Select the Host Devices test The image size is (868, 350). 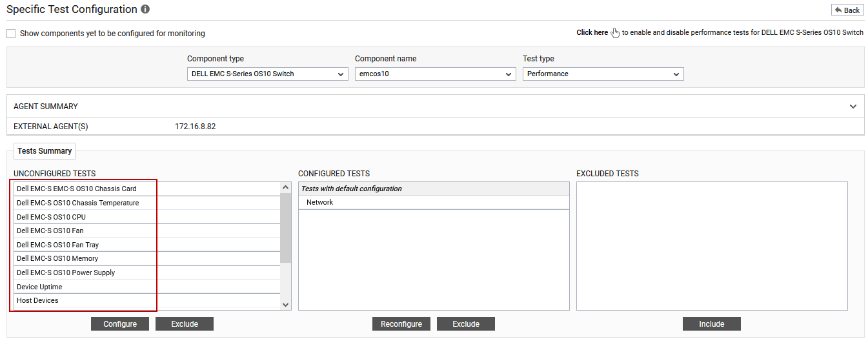pyautogui.click(x=147, y=300)
